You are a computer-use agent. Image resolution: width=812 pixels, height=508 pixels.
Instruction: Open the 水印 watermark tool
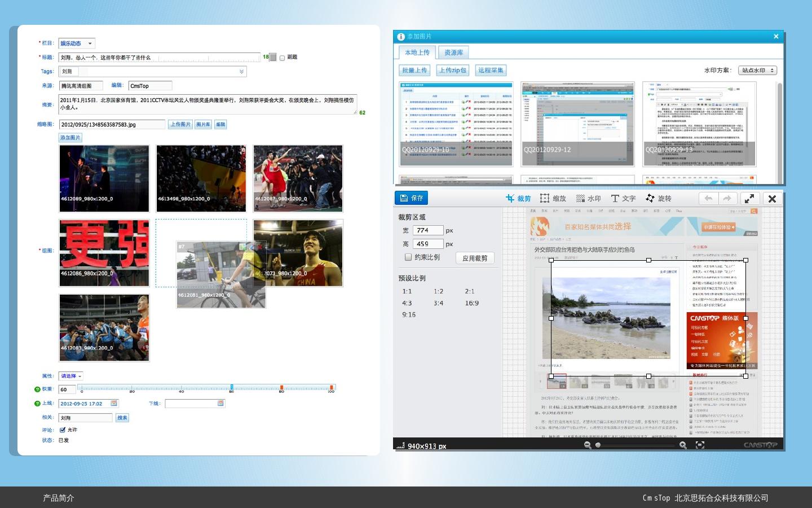pos(588,199)
